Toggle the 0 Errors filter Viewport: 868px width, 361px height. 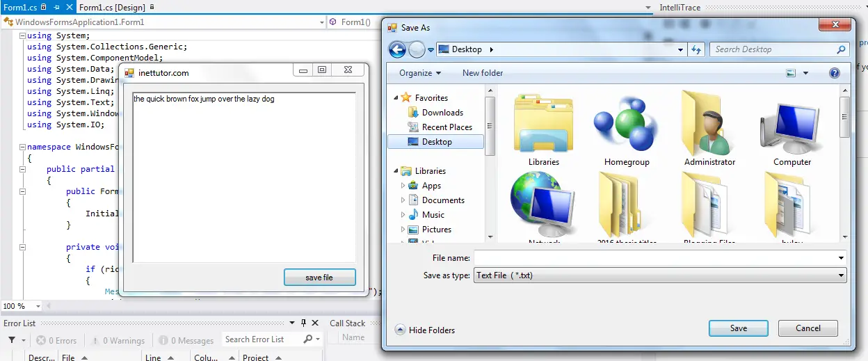coord(56,341)
